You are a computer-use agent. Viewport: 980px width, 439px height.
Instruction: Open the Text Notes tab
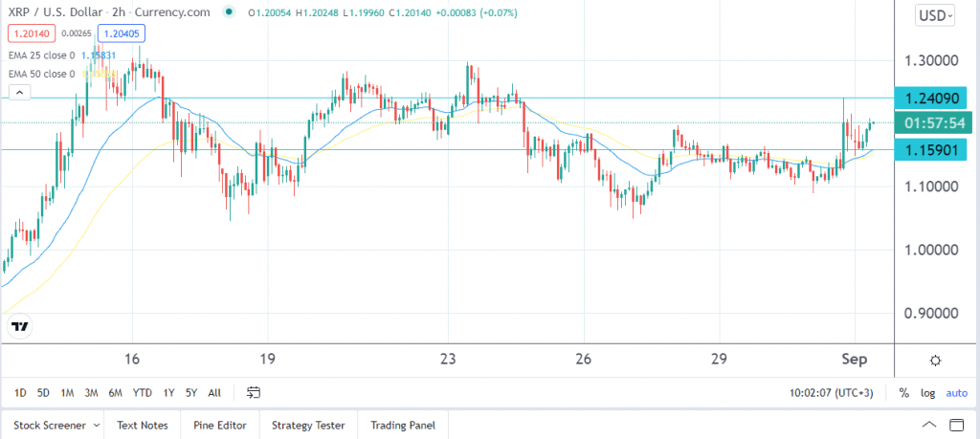[143, 426]
